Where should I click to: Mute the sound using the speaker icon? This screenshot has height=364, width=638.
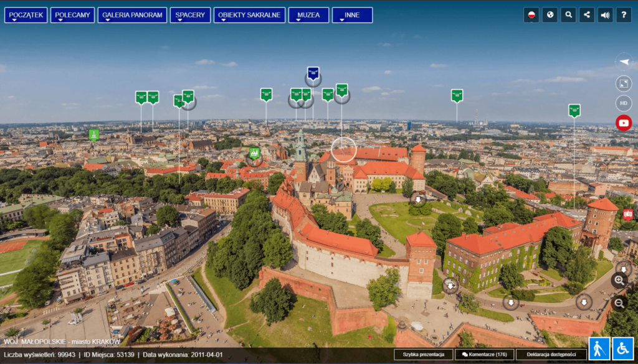point(605,15)
